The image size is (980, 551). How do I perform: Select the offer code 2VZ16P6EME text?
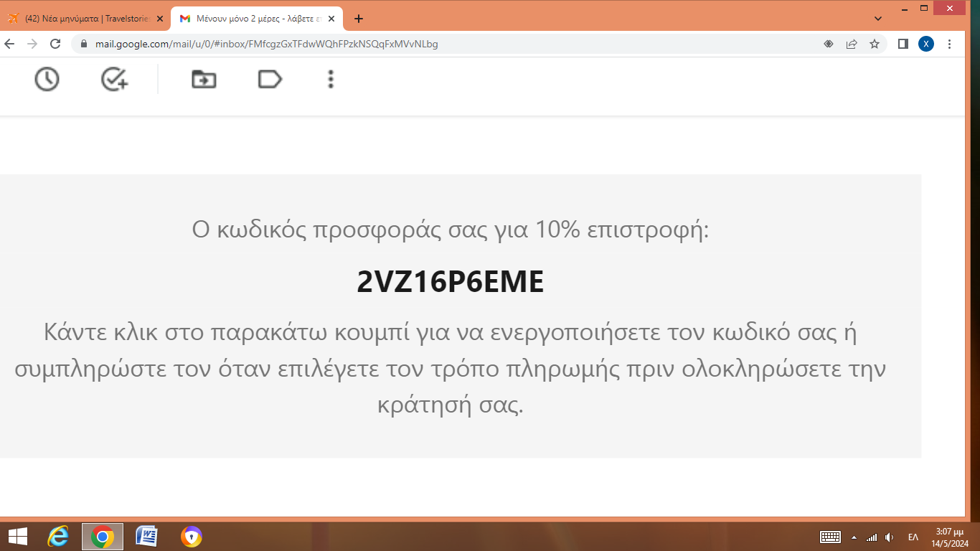tap(451, 283)
